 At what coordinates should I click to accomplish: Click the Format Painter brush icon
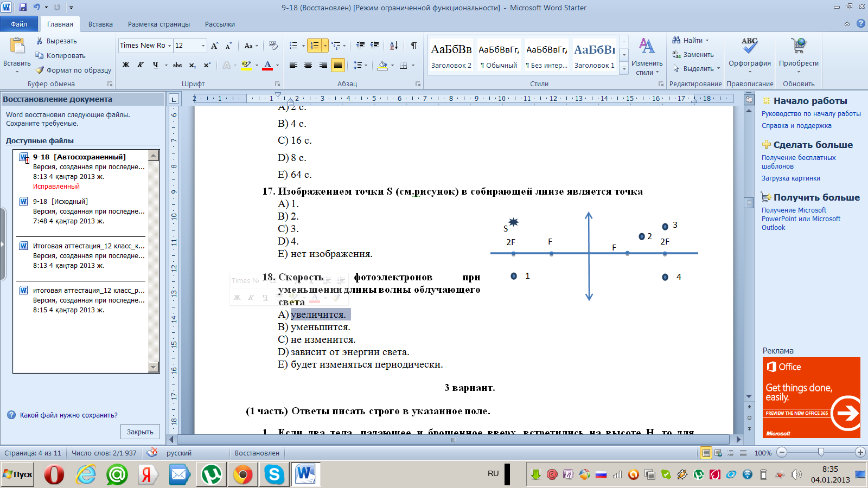40,70
